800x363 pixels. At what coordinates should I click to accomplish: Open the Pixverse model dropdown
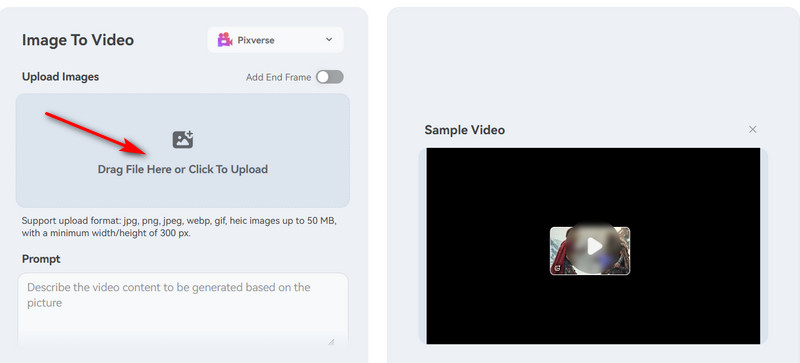pos(275,40)
